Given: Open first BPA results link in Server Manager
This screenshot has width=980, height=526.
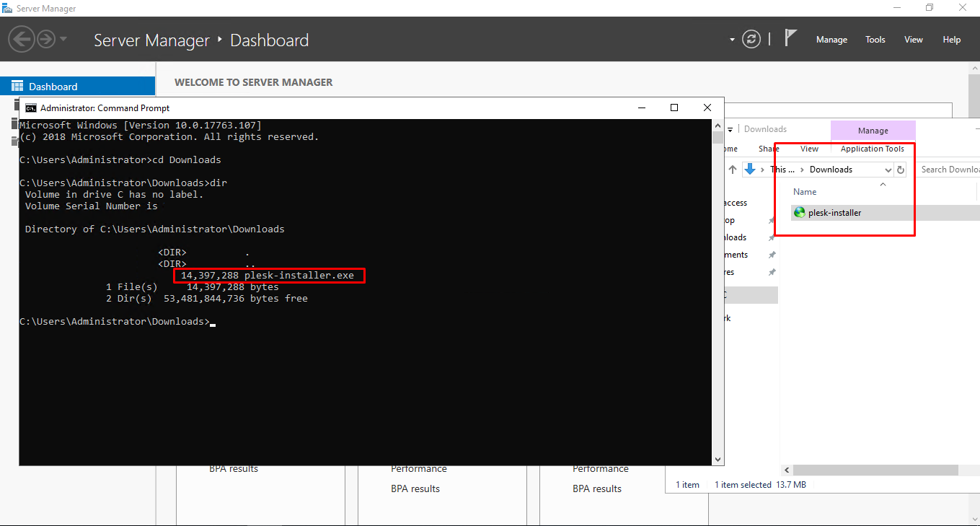Looking at the screenshot, I should point(234,468).
